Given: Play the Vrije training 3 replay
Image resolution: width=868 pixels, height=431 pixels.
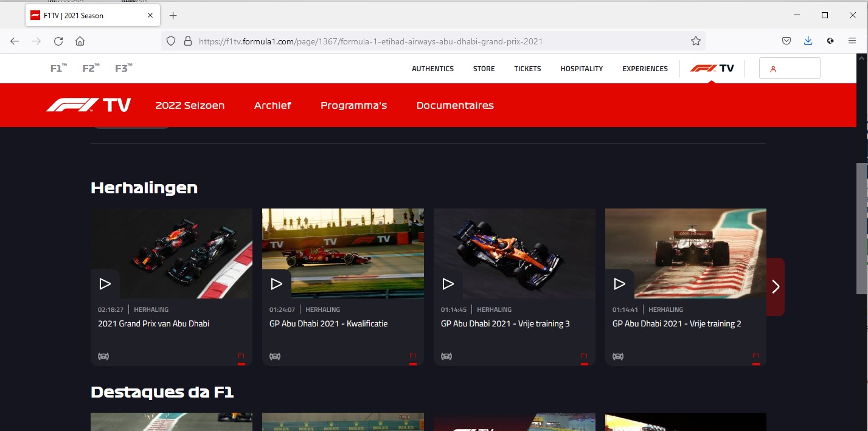Looking at the screenshot, I should [x=448, y=284].
